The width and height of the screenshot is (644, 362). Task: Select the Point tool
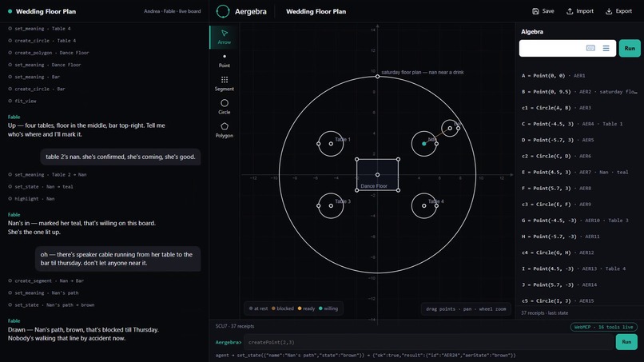(225, 61)
